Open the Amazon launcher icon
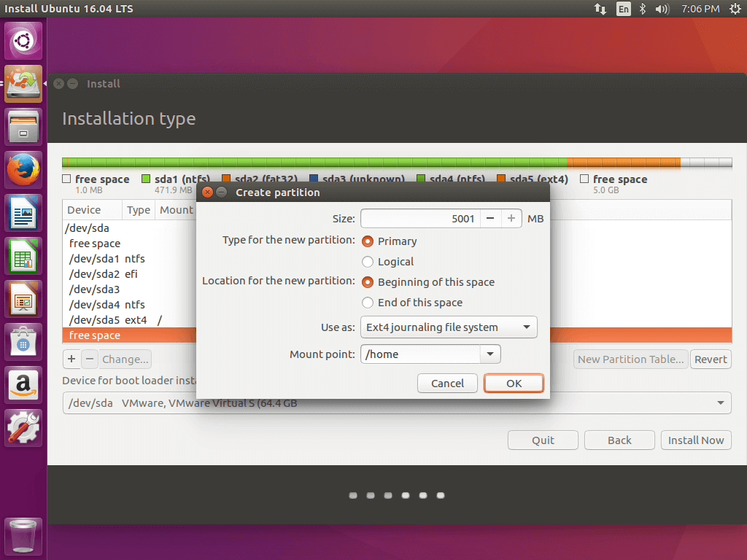Screen dimensions: 747x560 point(23,384)
